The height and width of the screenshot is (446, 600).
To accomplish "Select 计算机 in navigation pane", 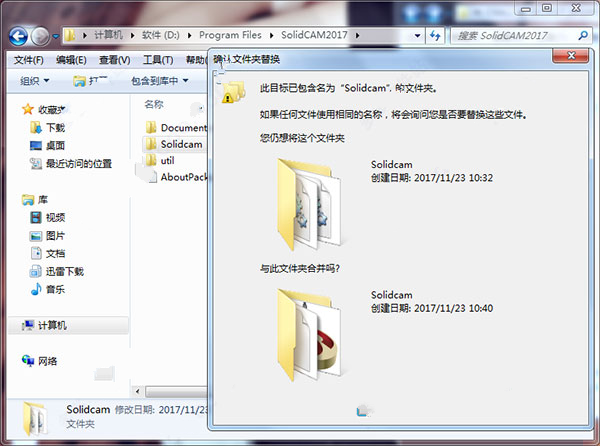I will click(x=52, y=326).
